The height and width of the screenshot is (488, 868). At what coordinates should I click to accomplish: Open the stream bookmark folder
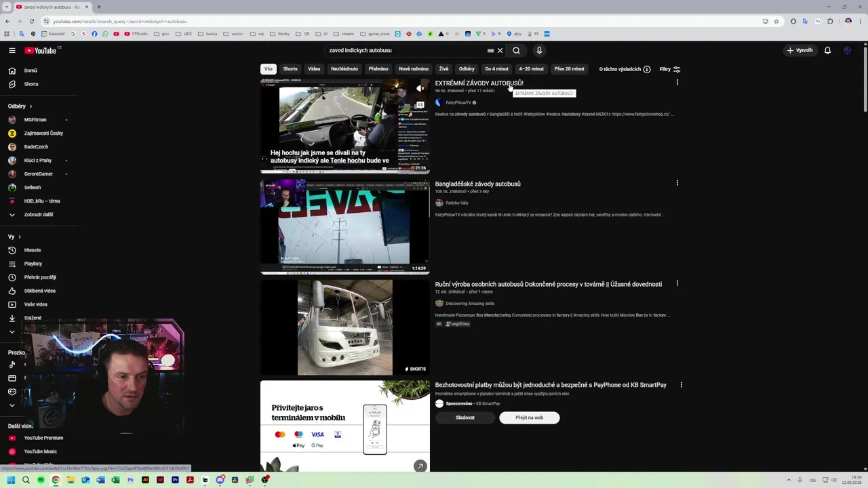click(344, 34)
